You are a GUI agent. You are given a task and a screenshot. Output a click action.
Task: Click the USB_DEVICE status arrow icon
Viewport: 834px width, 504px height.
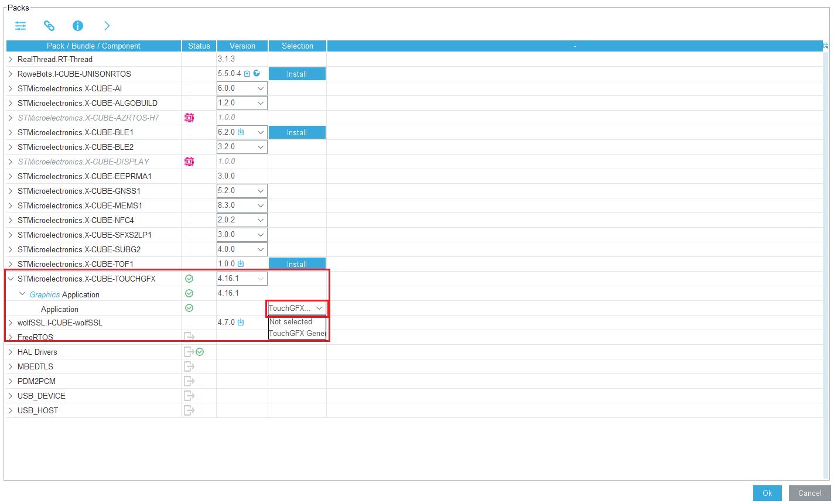click(189, 396)
